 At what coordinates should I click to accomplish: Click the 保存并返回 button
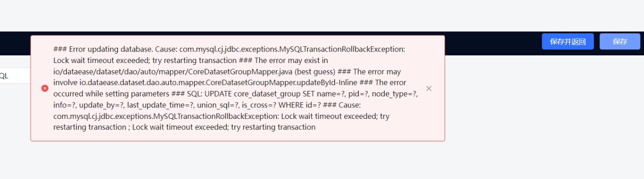568,42
